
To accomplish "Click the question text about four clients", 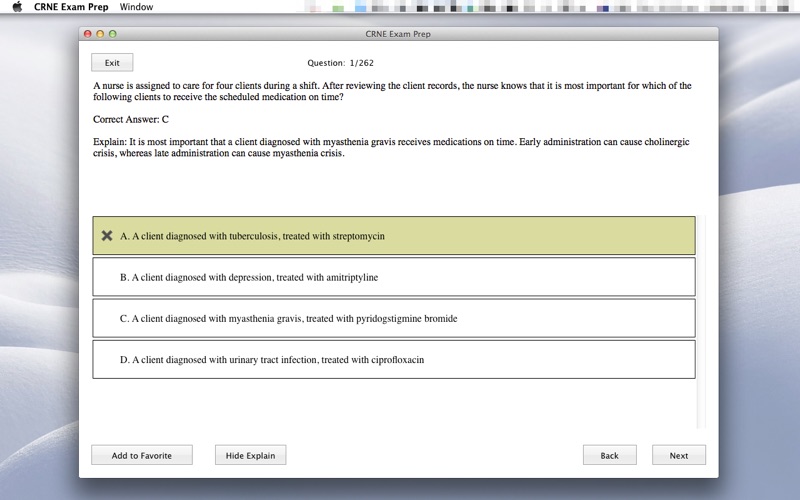I will click(x=392, y=91).
